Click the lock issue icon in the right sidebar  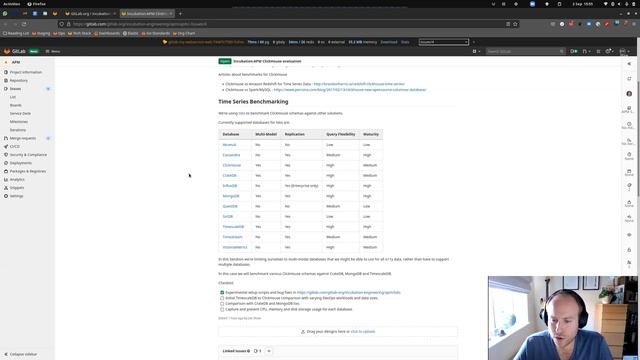pos(629,249)
